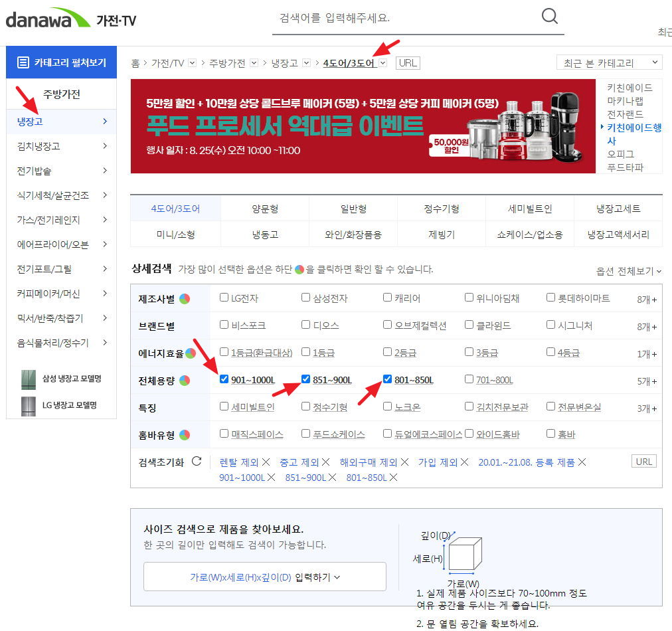Open the 카테고리 펼쳐보기 menu icon

tap(23, 62)
